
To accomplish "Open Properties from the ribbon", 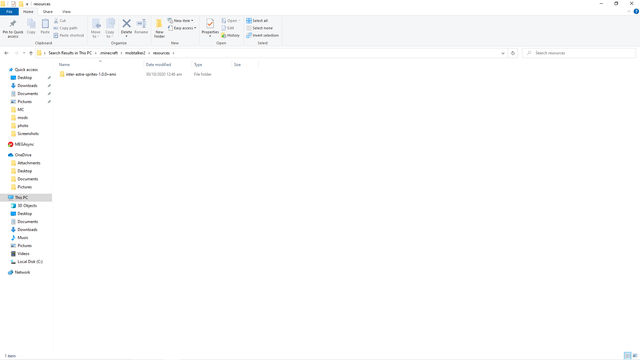I will tap(210, 27).
